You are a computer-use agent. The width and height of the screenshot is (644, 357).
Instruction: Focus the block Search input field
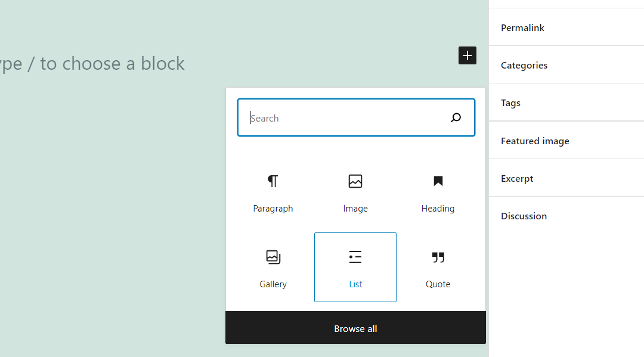click(346, 118)
